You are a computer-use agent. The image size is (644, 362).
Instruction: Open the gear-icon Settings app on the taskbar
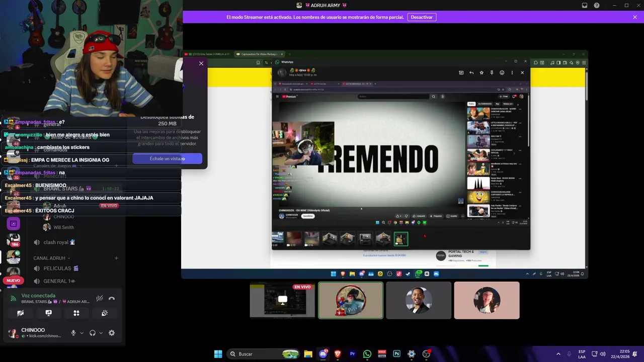tap(412, 354)
